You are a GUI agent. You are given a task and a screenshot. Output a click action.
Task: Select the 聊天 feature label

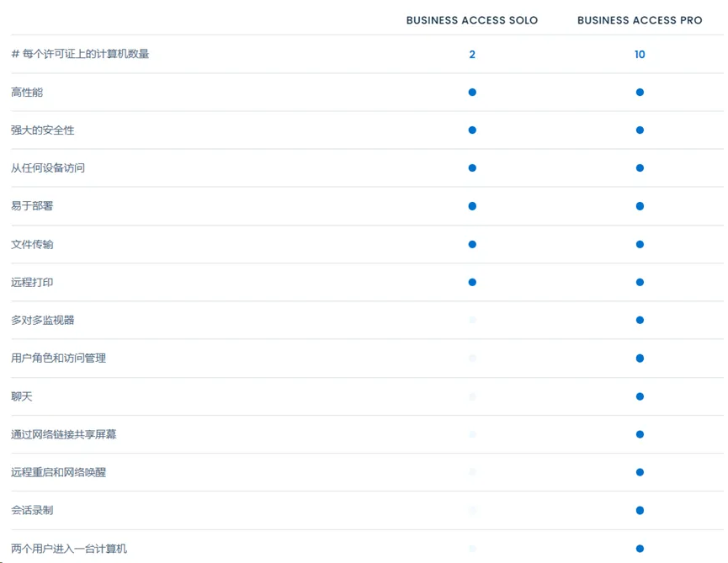(x=22, y=397)
